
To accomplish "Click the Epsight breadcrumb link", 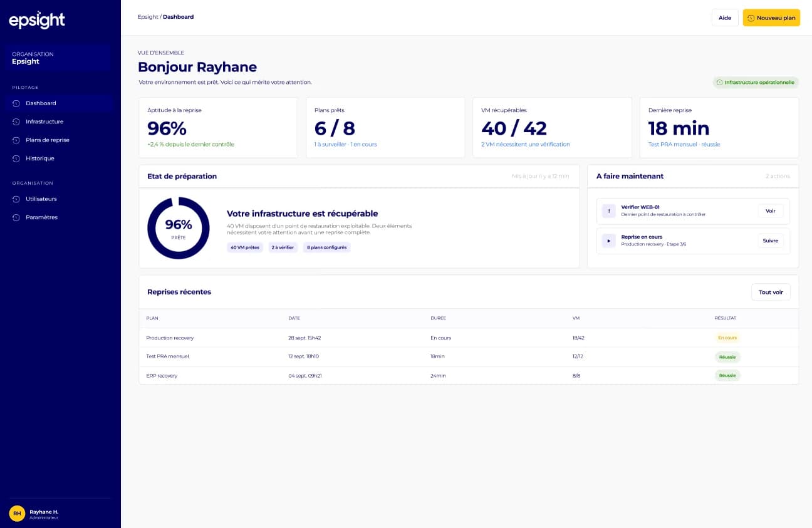I will click(x=148, y=17).
